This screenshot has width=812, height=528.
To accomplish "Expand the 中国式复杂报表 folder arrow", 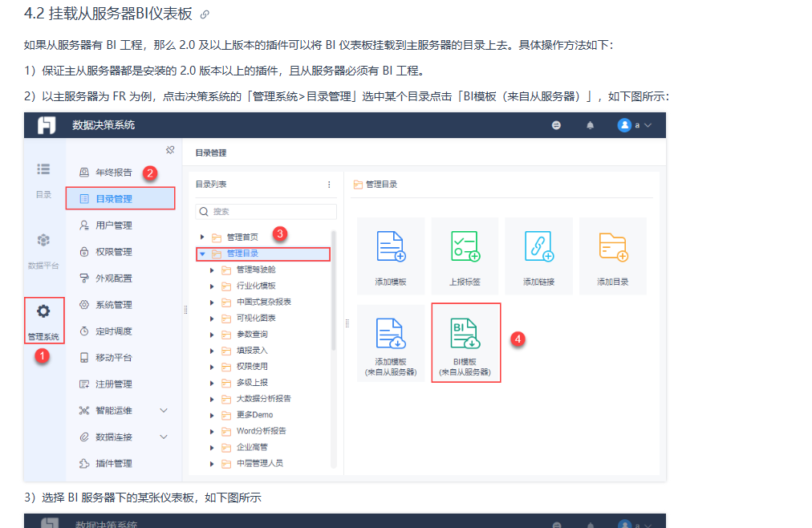I will click(x=212, y=302).
